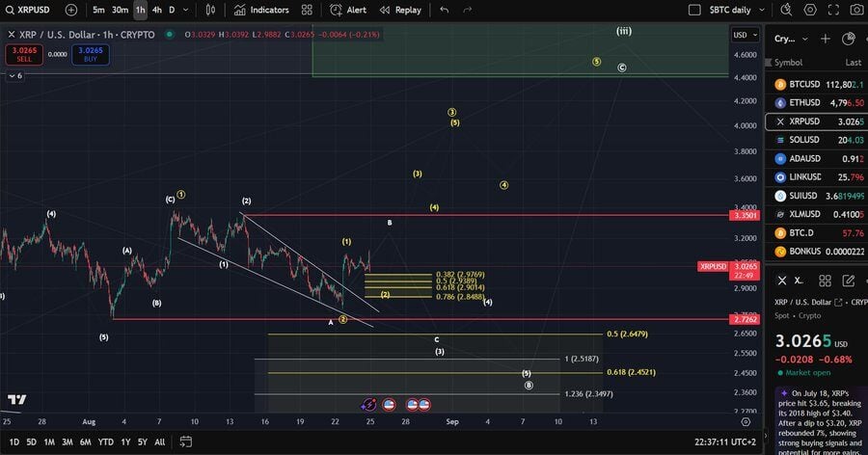Switch to 30m timeframe

(x=120, y=10)
